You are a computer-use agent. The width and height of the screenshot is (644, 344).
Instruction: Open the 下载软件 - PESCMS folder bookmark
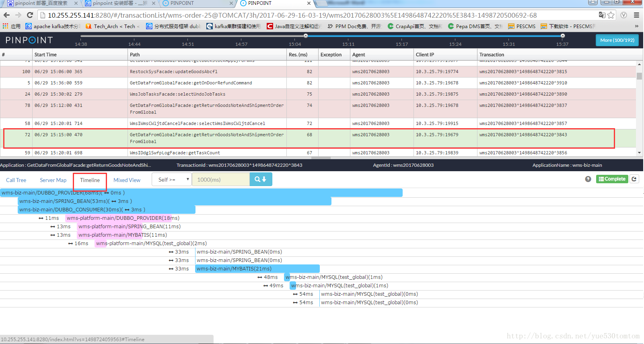568,26
